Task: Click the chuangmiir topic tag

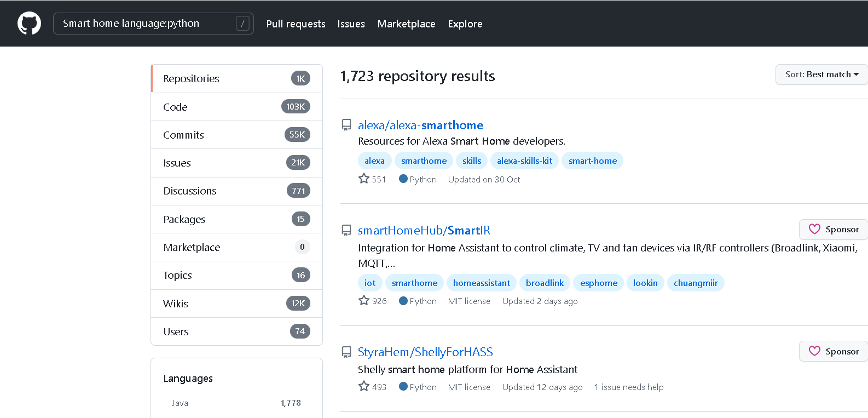Action: 696,283
